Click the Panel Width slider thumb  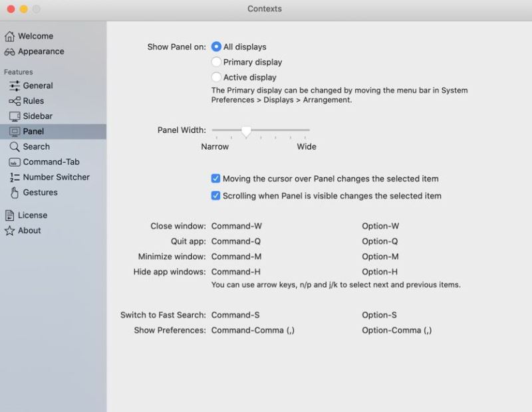[246, 132]
